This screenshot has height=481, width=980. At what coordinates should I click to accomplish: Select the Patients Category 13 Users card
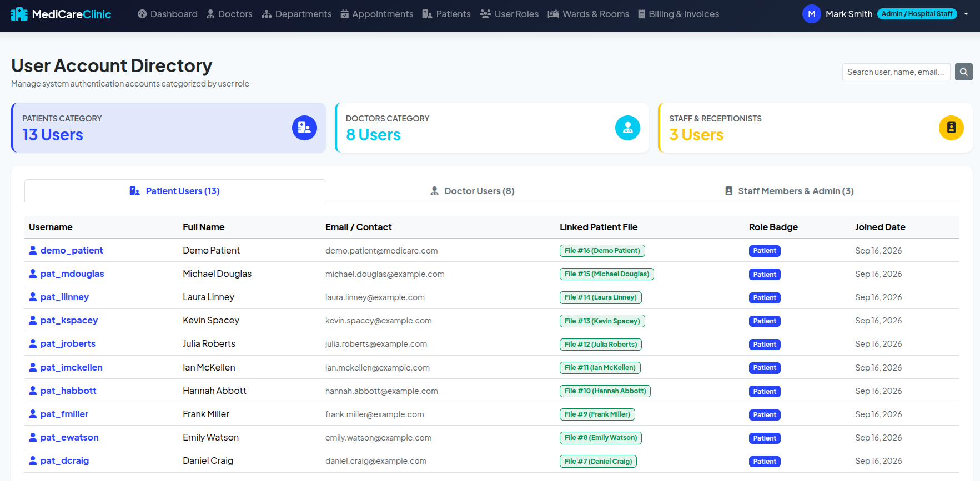point(168,128)
